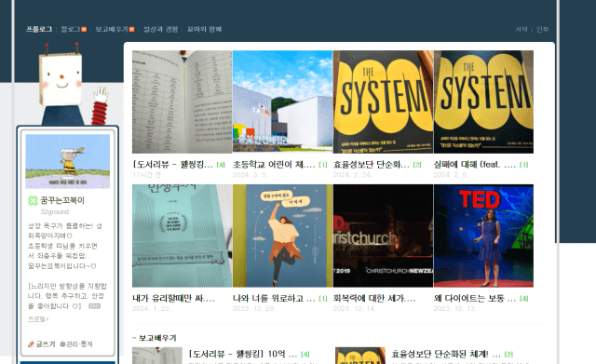The width and height of the screenshot is (596, 364).
Task: Open post title 내가 유리할때만 싸...
Action: [x=174, y=298]
